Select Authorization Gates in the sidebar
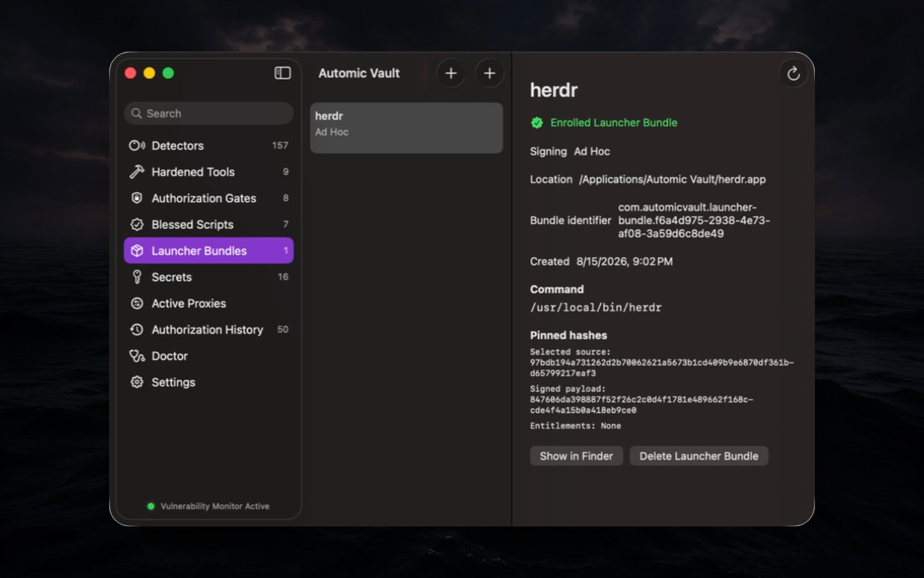Screen dimensions: 924x578 click(209, 198)
